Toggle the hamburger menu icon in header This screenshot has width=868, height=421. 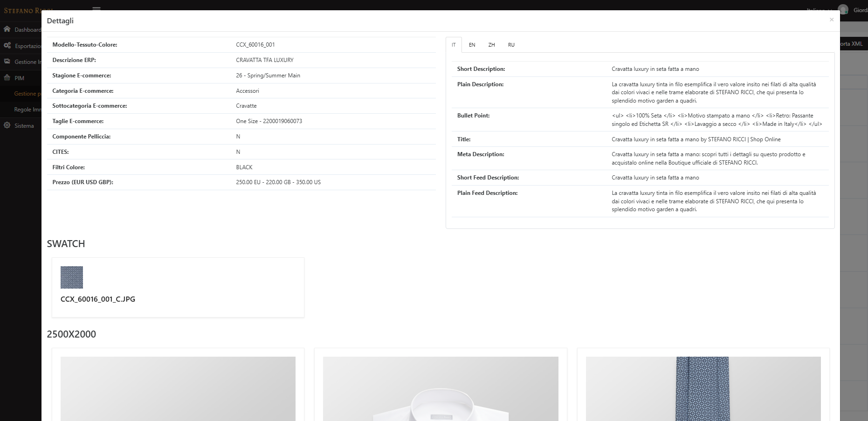pos(96,8)
